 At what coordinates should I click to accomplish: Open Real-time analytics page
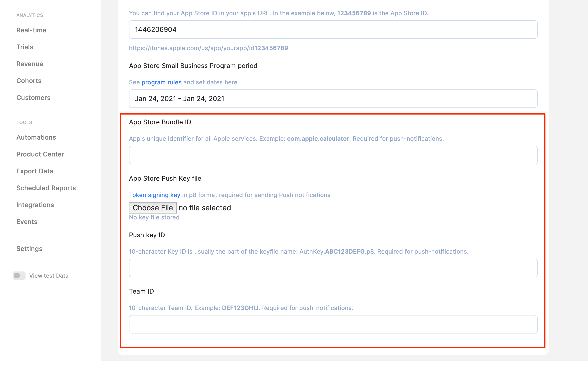pyautogui.click(x=31, y=30)
